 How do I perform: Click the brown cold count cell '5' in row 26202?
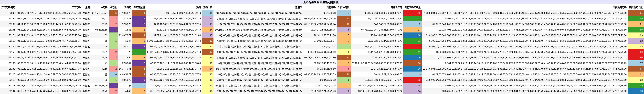pyautogui.click(x=113, y=13)
